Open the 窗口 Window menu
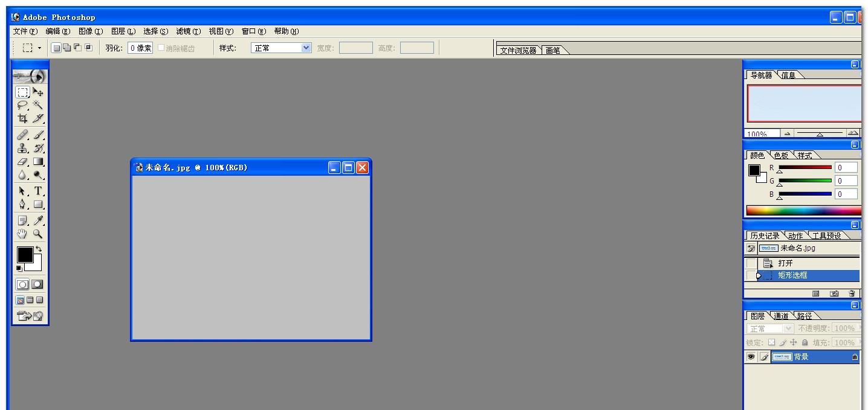868x410 pixels. (253, 31)
